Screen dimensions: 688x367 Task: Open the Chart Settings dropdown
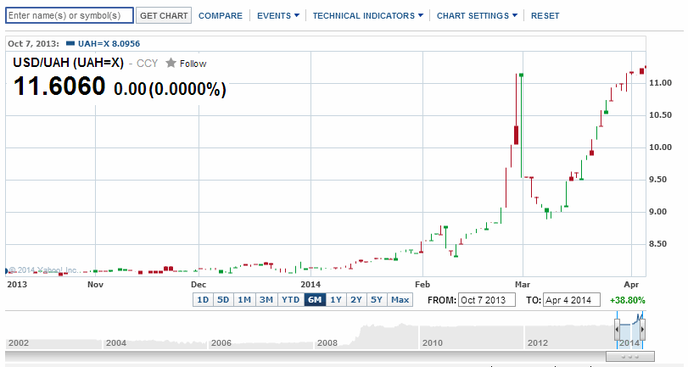click(x=477, y=16)
